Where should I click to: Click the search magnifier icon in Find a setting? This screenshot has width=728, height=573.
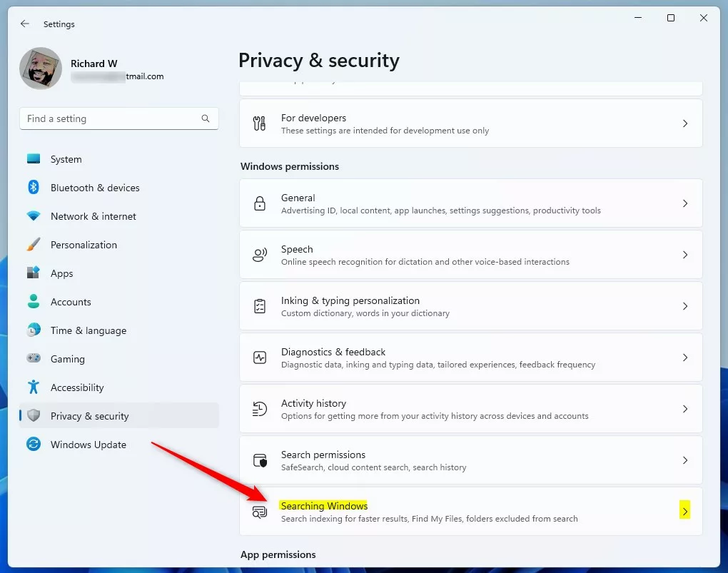206,118
